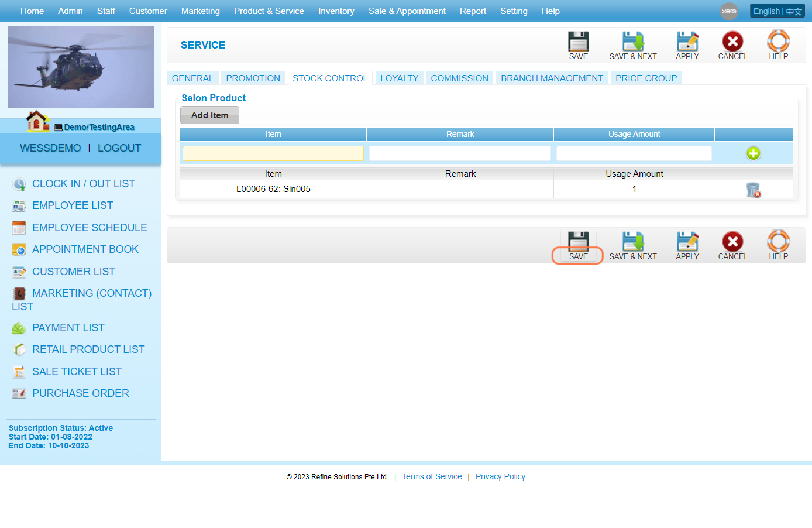Click the bottom Apply icon
Screen dimensions: 812x528
click(x=687, y=242)
